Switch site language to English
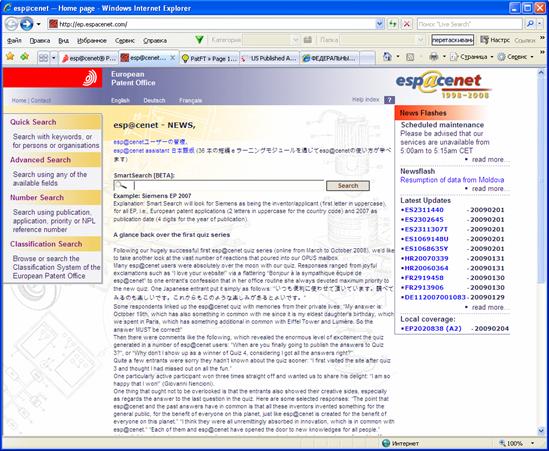Screen dimensions: 549x451 click(x=120, y=100)
